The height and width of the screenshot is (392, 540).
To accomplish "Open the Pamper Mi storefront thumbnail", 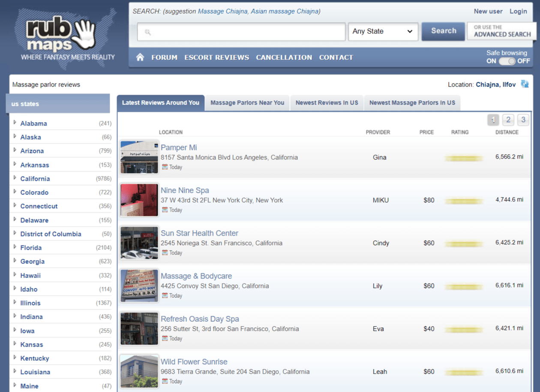I will click(139, 157).
